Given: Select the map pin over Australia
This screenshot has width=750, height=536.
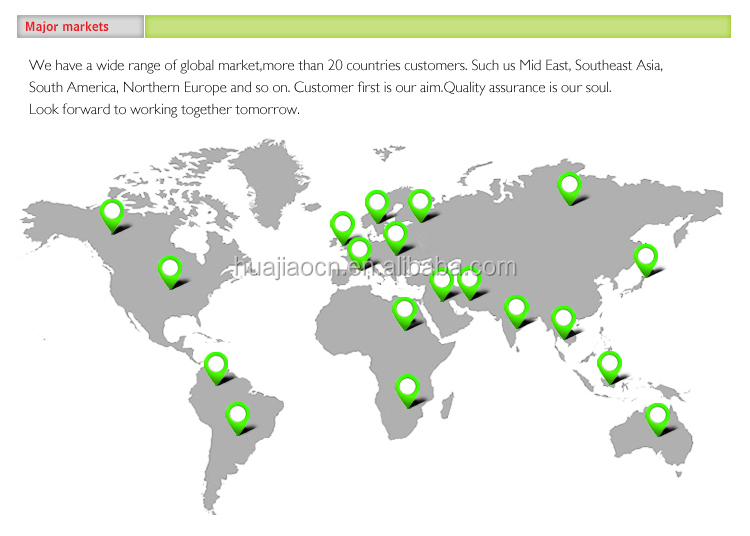Looking at the screenshot, I should tap(657, 419).
